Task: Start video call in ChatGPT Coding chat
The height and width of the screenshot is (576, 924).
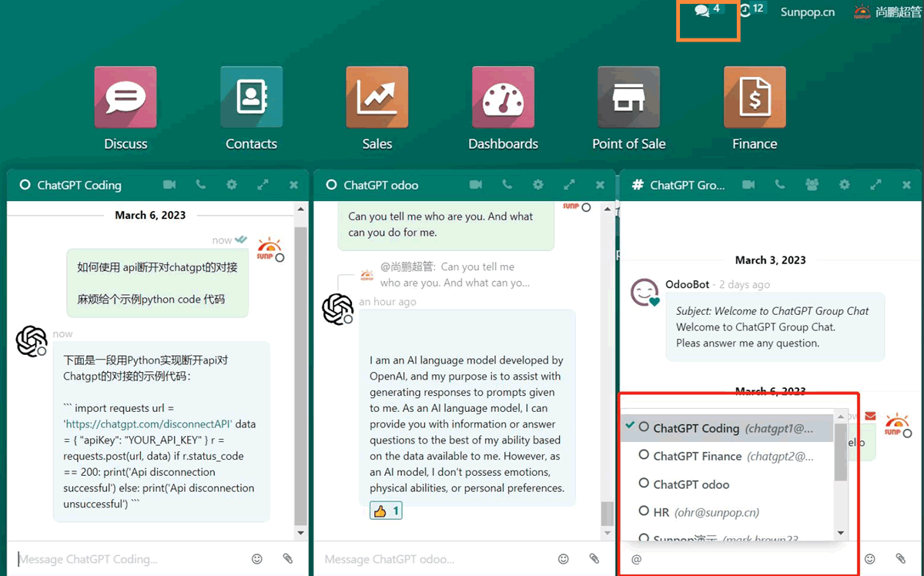Action: click(x=169, y=185)
